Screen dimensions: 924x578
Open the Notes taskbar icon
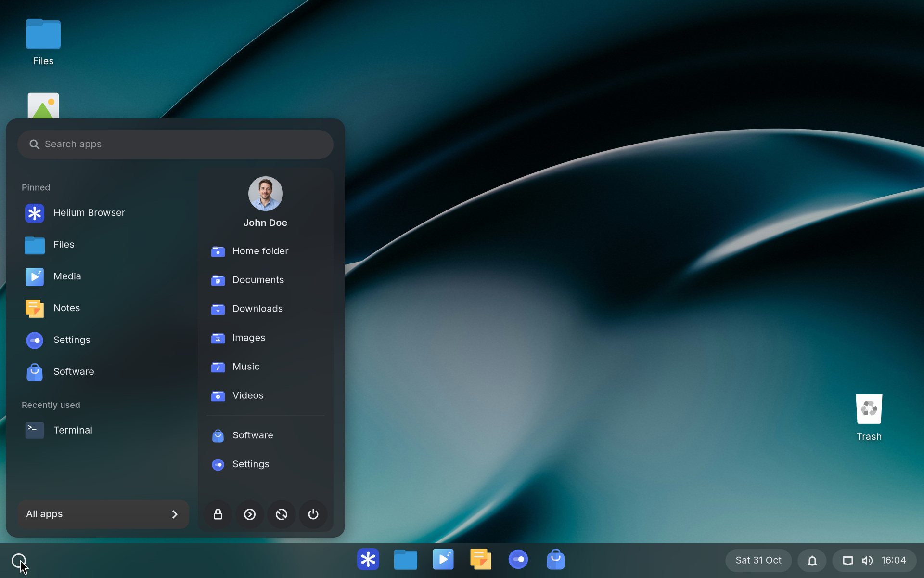[481, 560]
